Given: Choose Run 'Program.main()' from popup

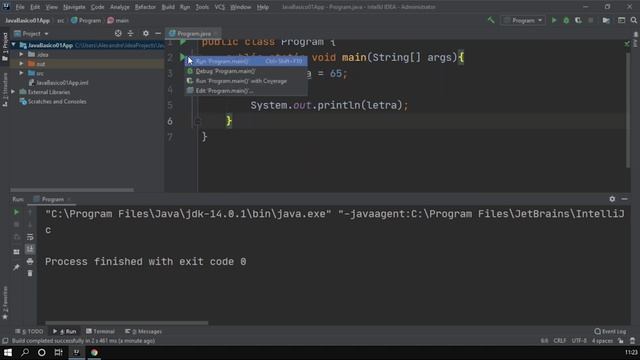Looking at the screenshot, I should [246, 61].
